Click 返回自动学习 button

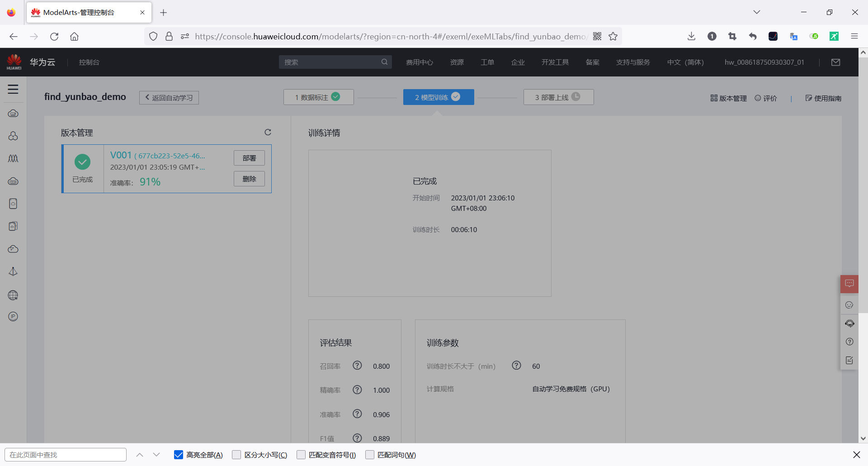pyautogui.click(x=169, y=98)
